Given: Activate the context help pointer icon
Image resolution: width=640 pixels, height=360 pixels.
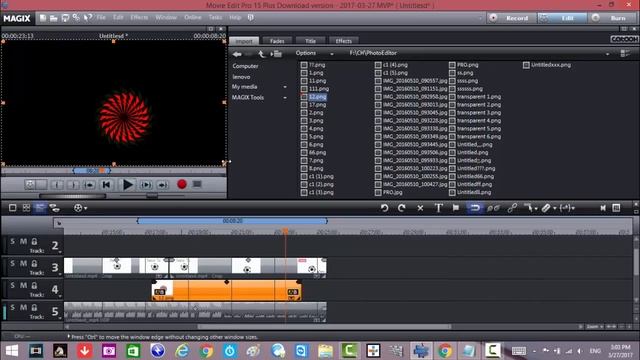Looking at the screenshot, I should (x=87, y=18).
